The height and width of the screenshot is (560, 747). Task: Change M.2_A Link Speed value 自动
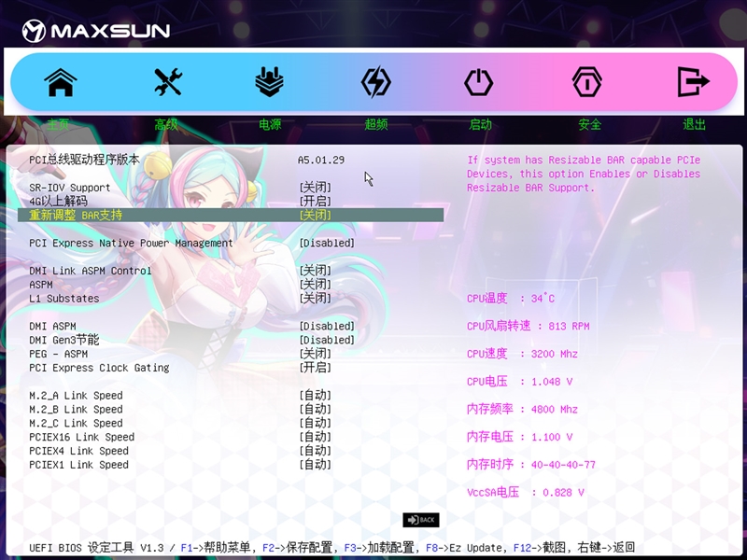[315, 396]
